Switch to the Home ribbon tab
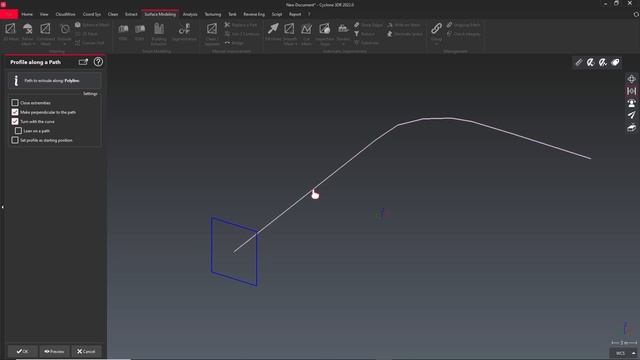Screen dimensions: 640x360 tap(27, 14)
